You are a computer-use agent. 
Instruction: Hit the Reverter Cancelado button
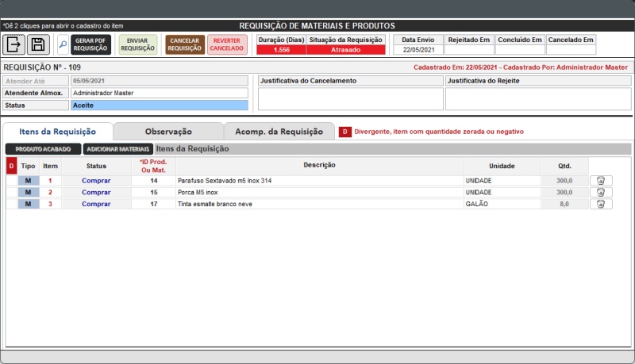point(227,44)
